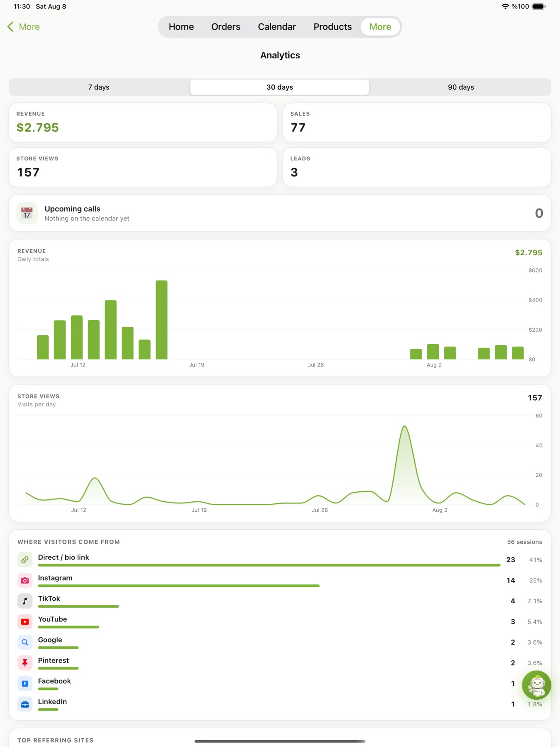The height and width of the screenshot is (747, 560).
Task: Check the Wi-Fi status icon
Action: (505, 6)
